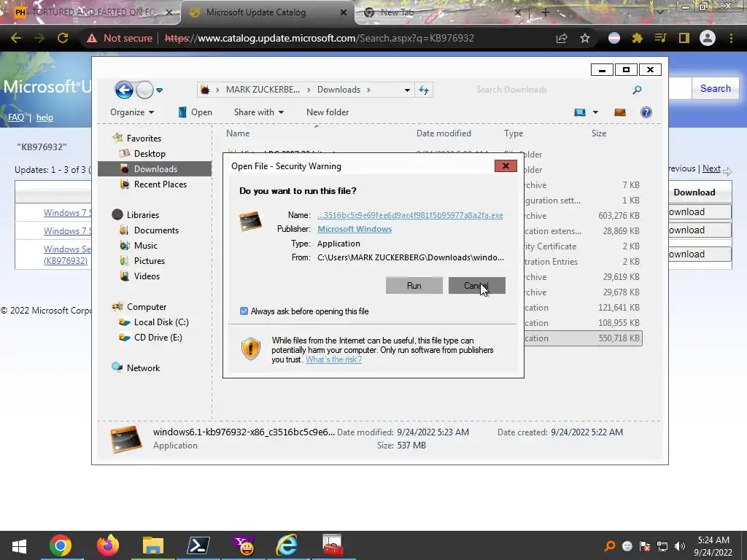Screen dimensions: 747x560
Task: Open the Windows Start button
Action: pos(19,545)
